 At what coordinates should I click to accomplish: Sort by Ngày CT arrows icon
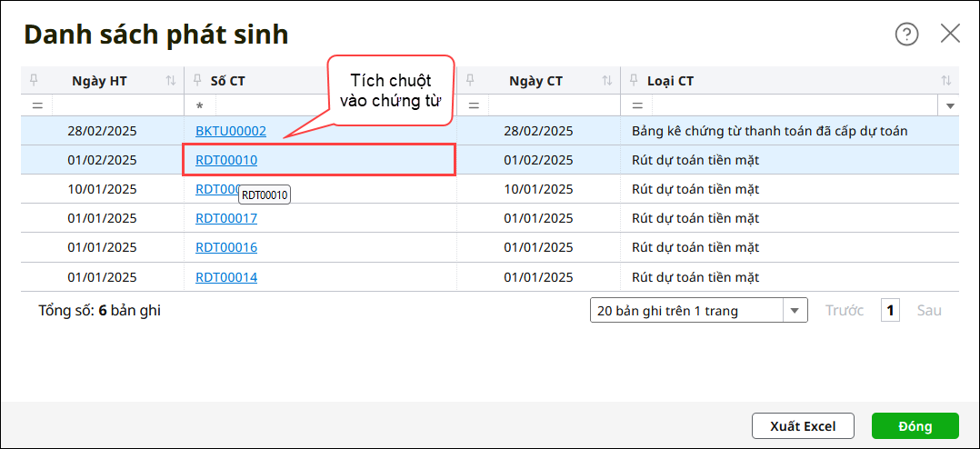pyautogui.click(x=607, y=81)
